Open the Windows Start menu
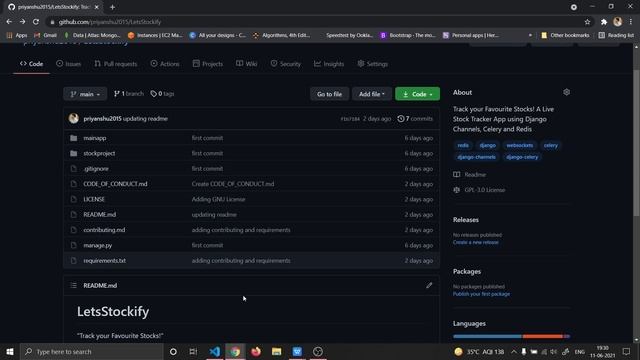This screenshot has width=640, height=360. (10, 351)
